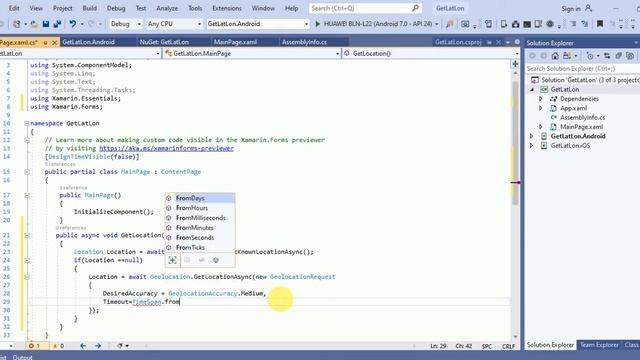Open the xamarinforms-previewer link

click(167, 148)
